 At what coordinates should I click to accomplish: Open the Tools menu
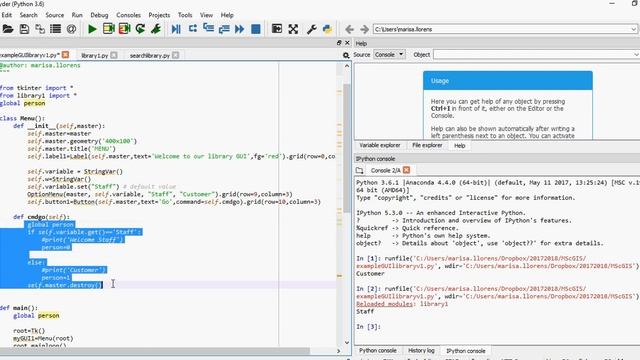click(x=185, y=15)
